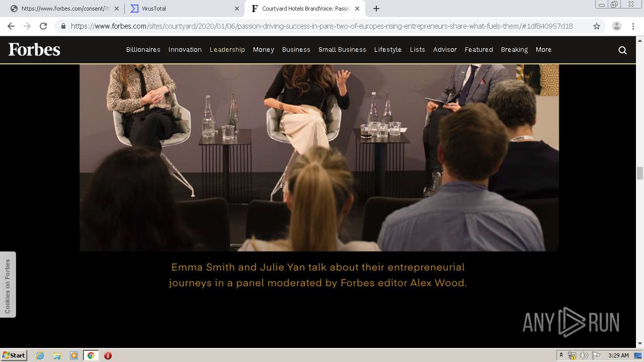The width and height of the screenshot is (644, 362).
Task: Launch media player from taskbar
Action: click(x=74, y=355)
